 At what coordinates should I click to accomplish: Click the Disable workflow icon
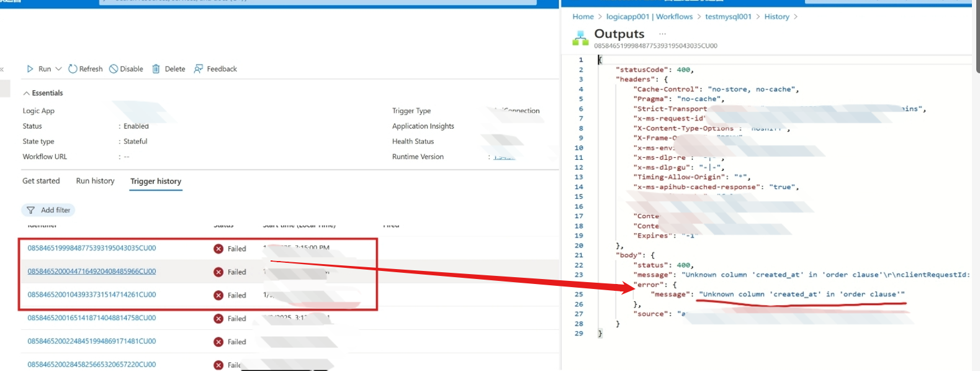point(114,69)
